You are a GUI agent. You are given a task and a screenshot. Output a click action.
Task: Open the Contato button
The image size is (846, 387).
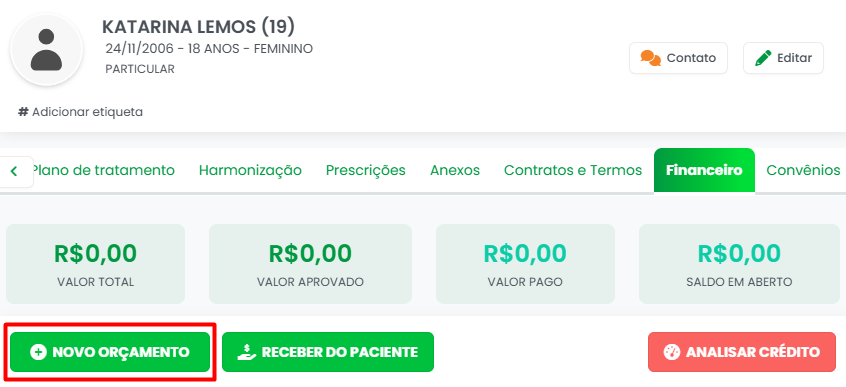[678, 58]
